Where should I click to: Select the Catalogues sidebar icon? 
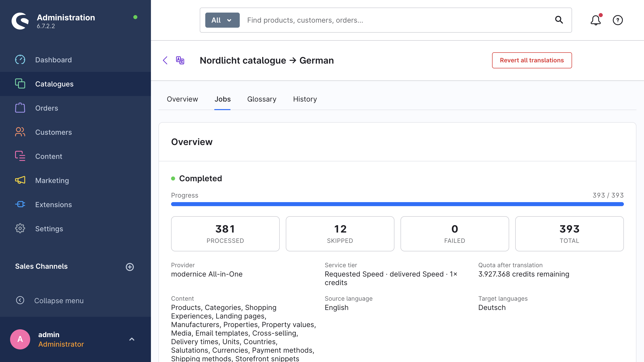coord(20,84)
